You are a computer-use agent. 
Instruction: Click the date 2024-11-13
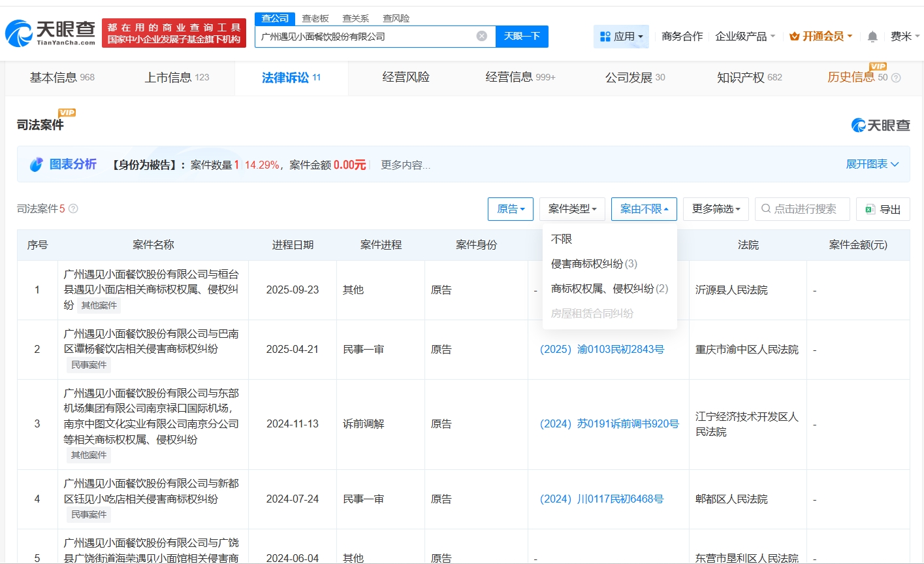pos(293,424)
